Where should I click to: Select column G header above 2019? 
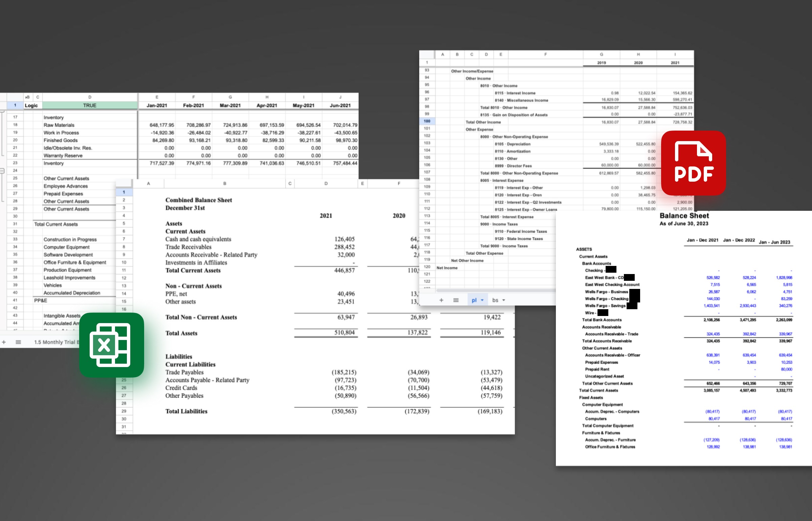tap(601, 54)
